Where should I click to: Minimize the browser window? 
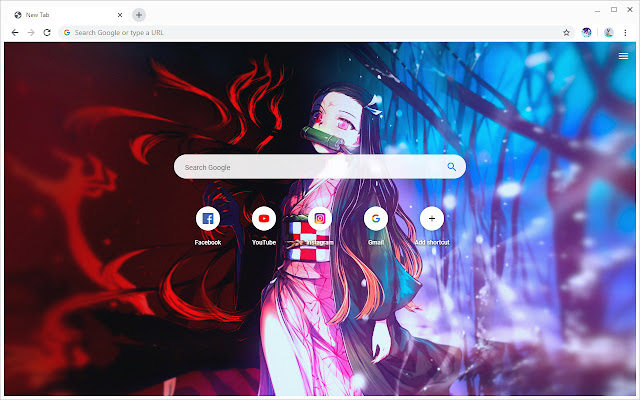(597, 10)
